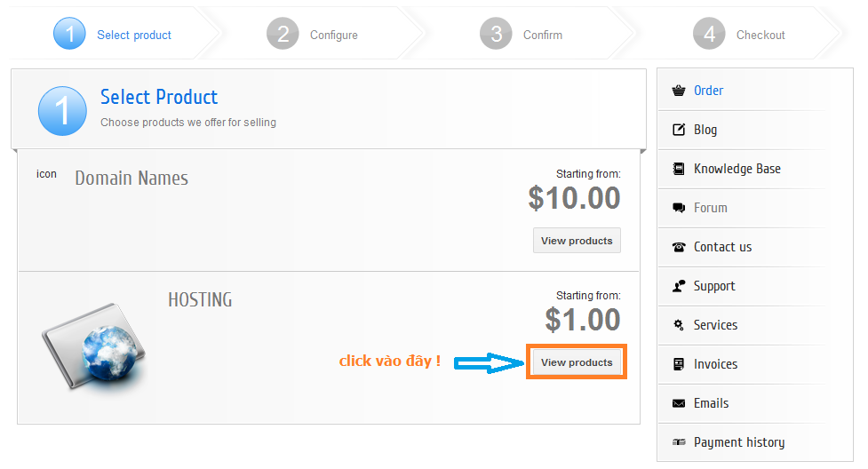Click the Order basket icon
The width and height of the screenshot is (868, 469).
(x=679, y=91)
